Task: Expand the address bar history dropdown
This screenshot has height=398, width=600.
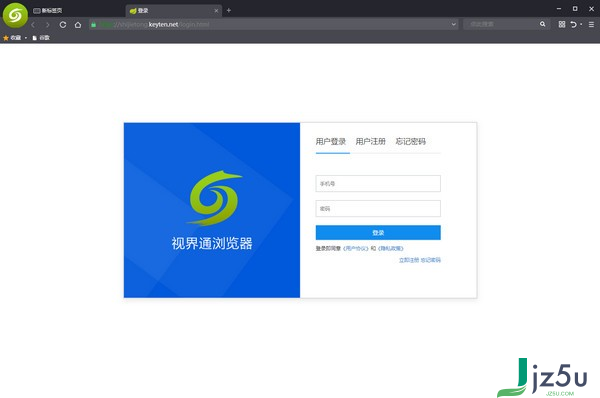Action: point(453,24)
